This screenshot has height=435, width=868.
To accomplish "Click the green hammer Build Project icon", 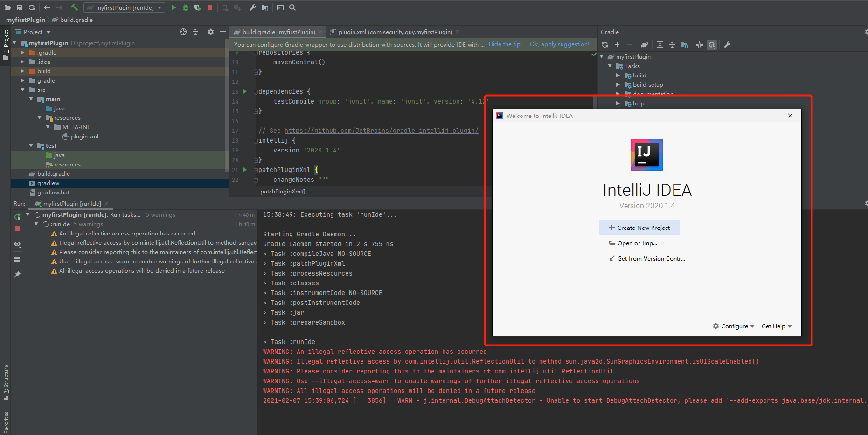I will point(74,7).
